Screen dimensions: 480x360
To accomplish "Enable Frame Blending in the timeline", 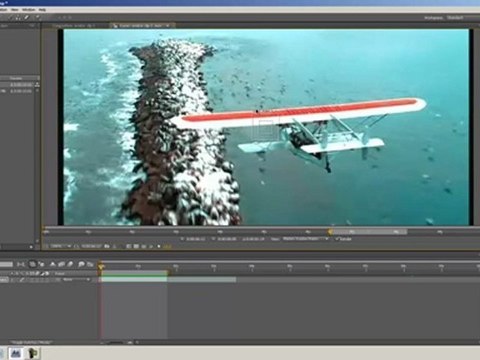I will 61,265.
